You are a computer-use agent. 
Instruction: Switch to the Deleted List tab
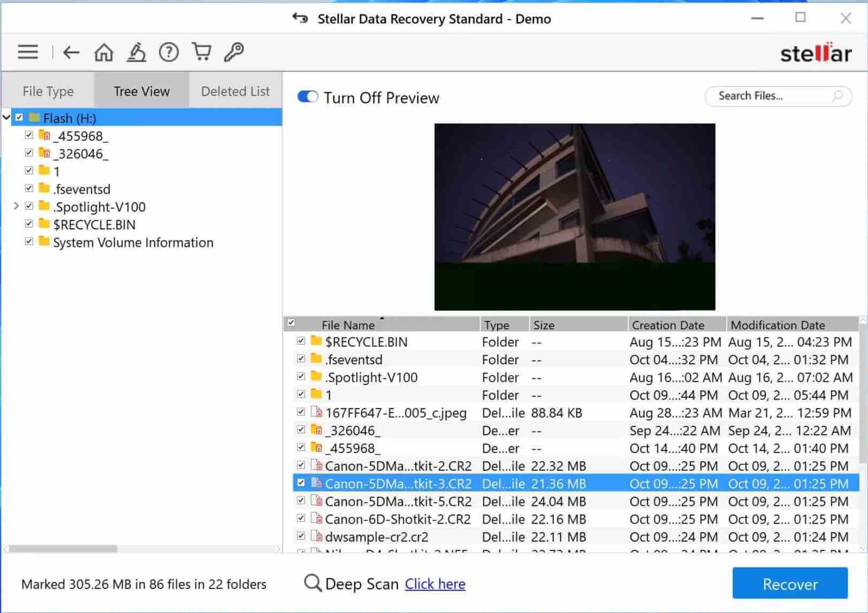coord(235,91)
